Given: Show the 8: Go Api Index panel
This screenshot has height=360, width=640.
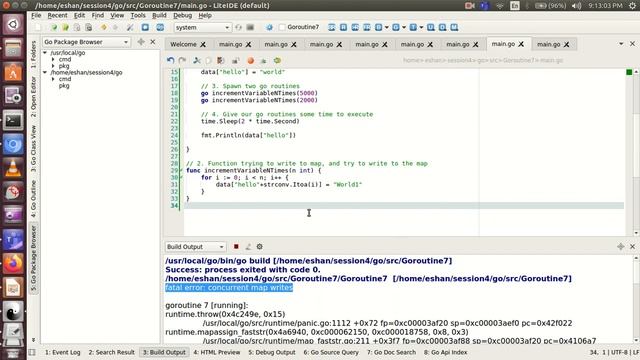Looking at the screenshot, I should pos(445,352).
